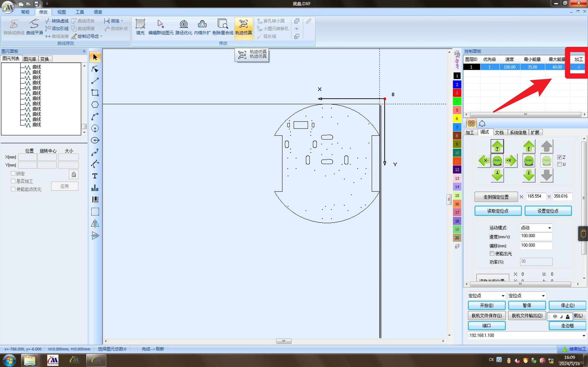The image size is (588, 367).
Task: Click the X coordinate field 165.554
Action: pos(536,196)
